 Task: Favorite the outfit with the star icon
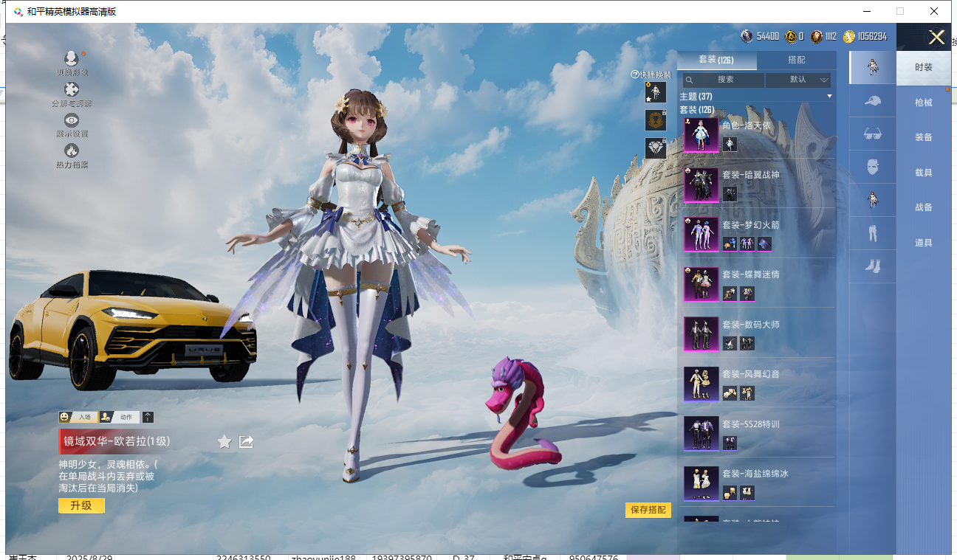224,441
